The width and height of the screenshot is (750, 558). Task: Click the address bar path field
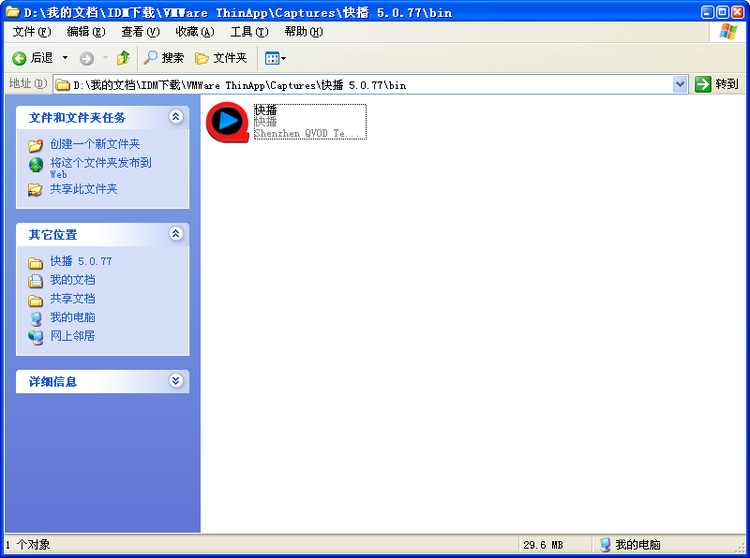coord(370,85)
